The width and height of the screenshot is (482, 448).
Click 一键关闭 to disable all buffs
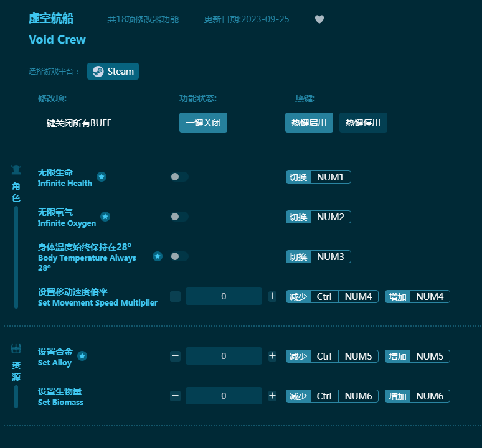pyautogui.click(x=203, y=123)
